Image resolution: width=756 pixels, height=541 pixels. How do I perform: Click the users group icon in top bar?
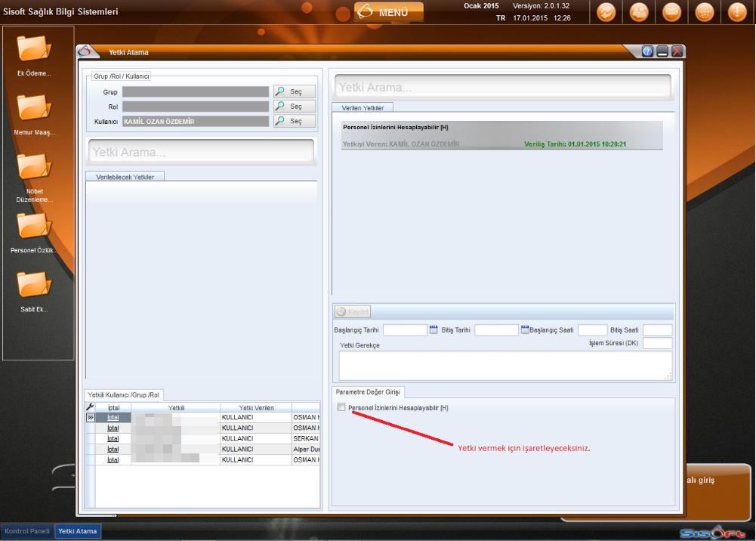click(x=638, y=13)
